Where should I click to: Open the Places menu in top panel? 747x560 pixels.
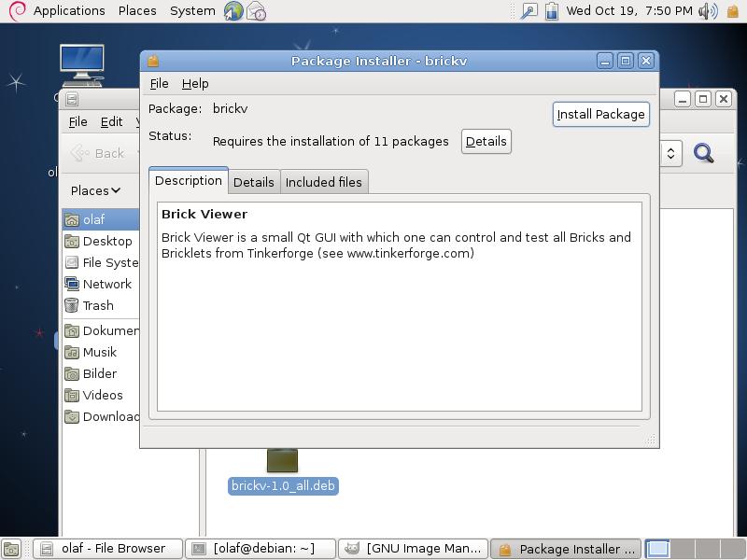coord(137,10)
